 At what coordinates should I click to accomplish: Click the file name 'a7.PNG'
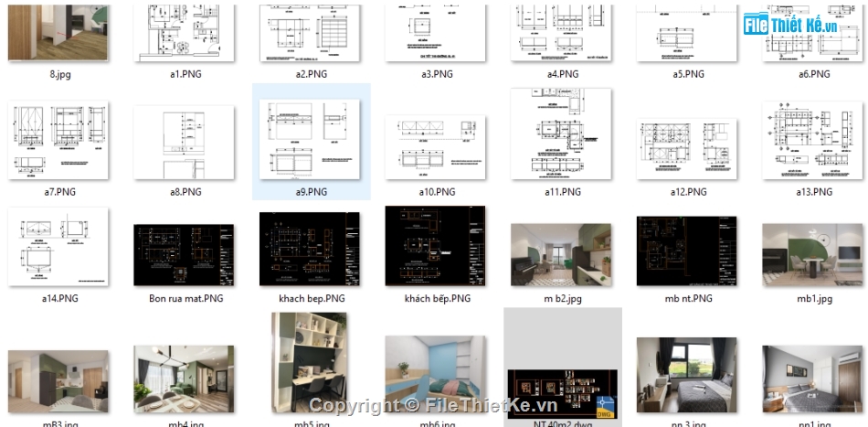59,192
